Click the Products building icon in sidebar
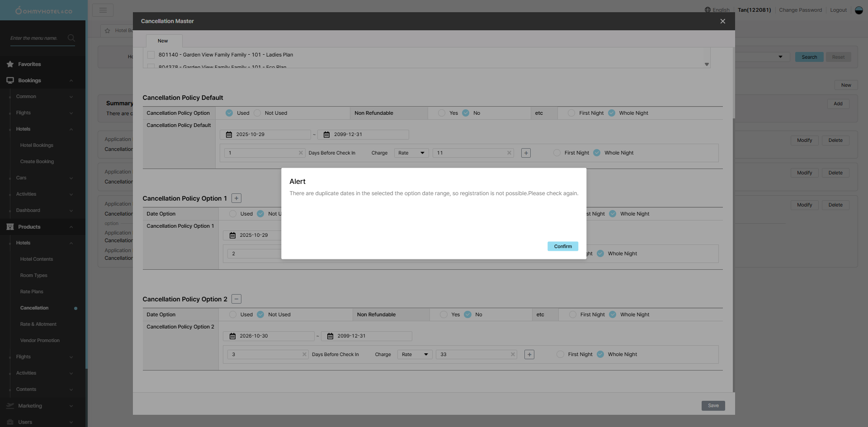 [10, 227]
